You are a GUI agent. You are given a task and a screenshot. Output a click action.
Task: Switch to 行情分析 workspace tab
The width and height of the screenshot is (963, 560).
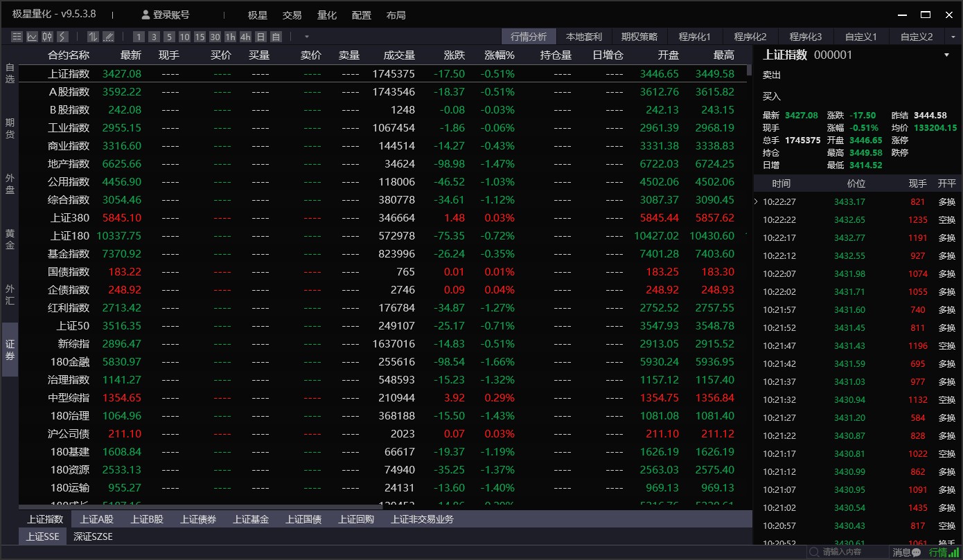[x=529, y=37]
